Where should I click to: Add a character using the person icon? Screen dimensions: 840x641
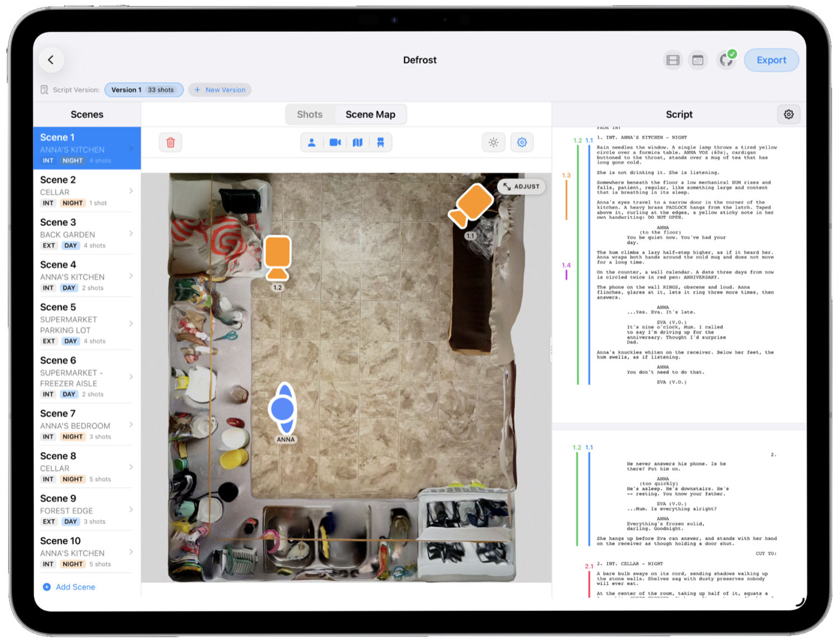312,143
